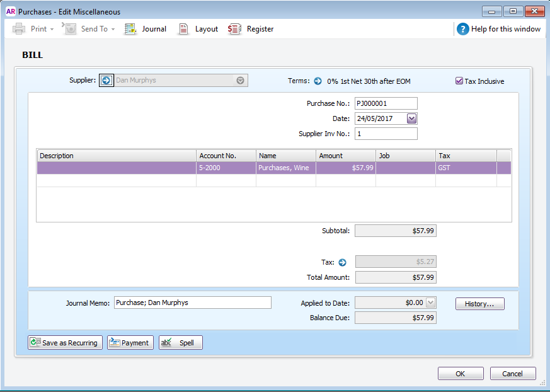
Task: Click the Spell check button
Action: [x=180, y=343]
